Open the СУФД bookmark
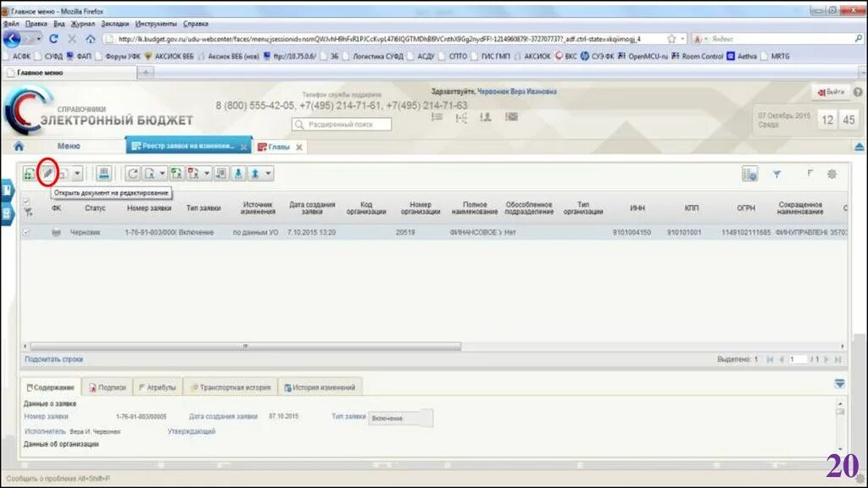 pos(49,56)
